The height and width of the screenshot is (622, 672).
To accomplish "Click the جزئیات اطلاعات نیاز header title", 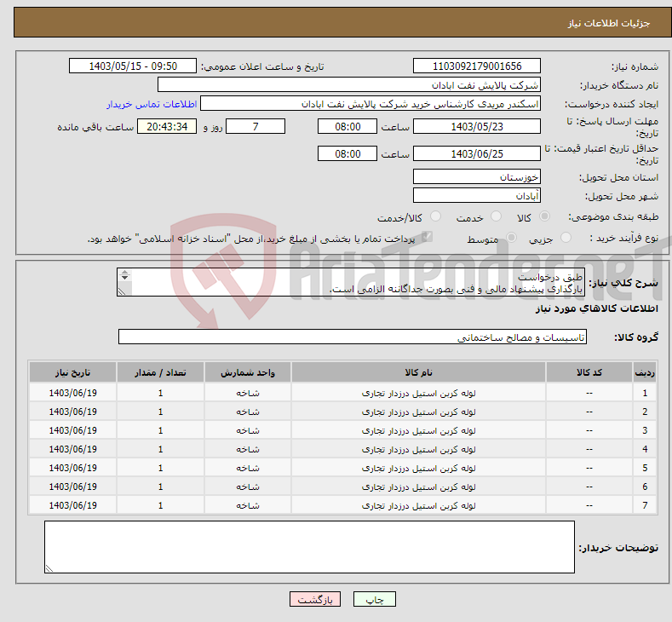I will (609, 23).
